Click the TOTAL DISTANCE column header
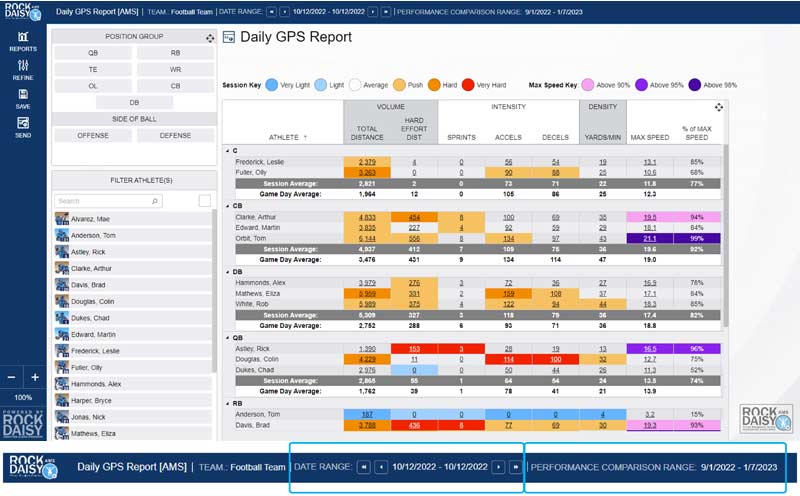The height and width of the screenshot is (496, 800). [x=367, y=133]
